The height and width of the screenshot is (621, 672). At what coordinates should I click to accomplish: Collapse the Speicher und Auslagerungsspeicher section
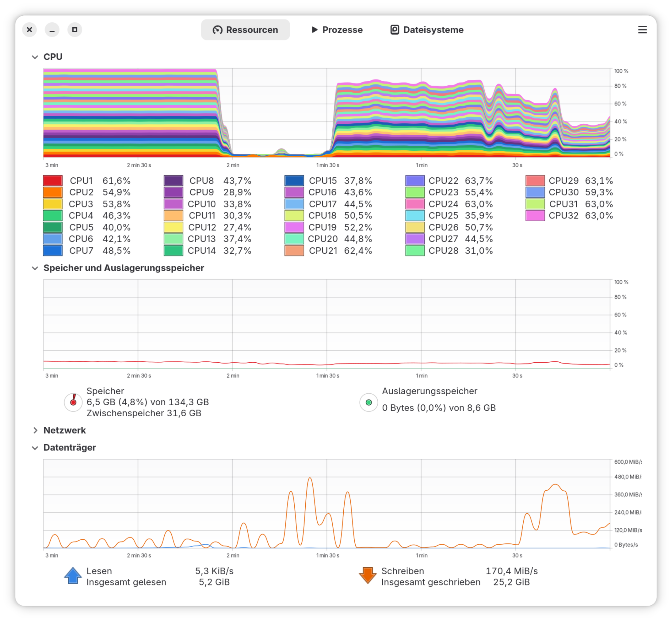coord(35,268)
